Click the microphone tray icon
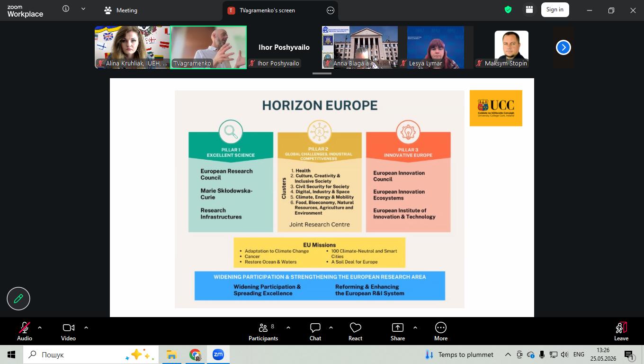This screenshot has width=644, height=364. pos(542,355)
